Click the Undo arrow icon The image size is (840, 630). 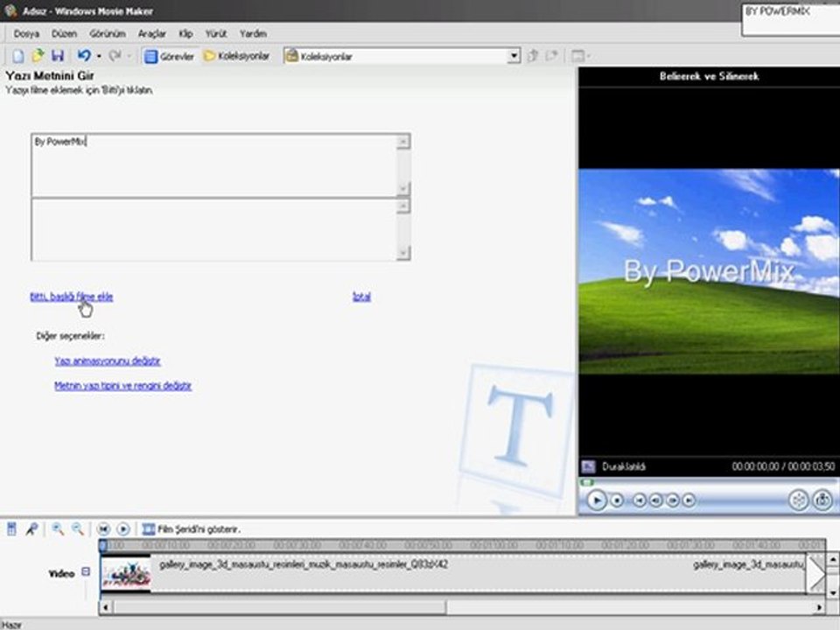[83, 56]
